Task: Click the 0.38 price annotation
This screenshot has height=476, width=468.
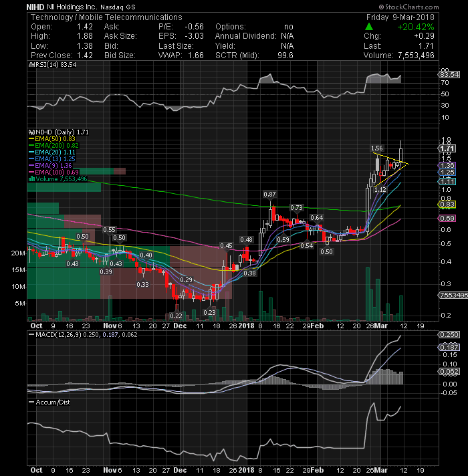Action: pos(250,273)
